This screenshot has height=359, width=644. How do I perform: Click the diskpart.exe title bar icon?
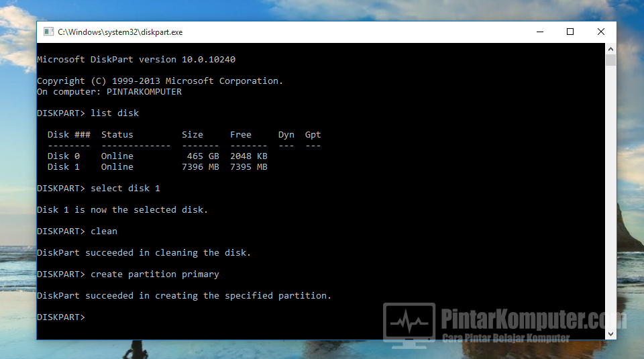pos(48,32)
